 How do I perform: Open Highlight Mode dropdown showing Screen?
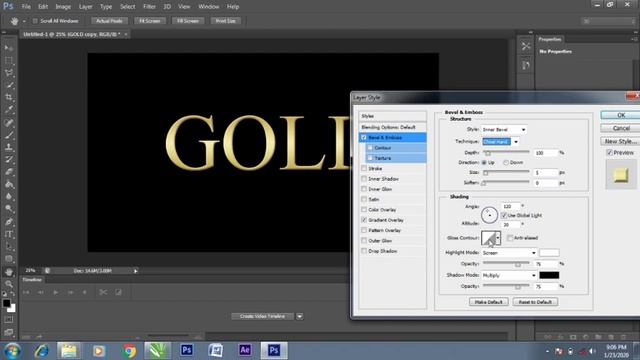tap(509, 253)
